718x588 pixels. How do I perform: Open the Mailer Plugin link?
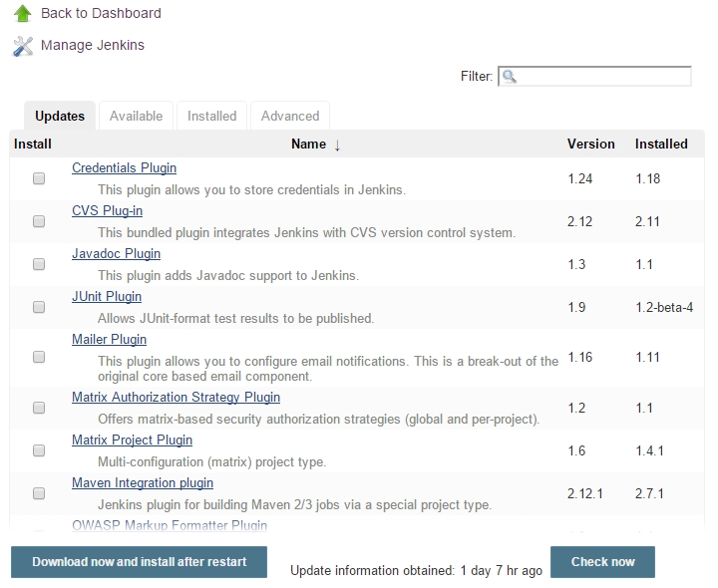tap(110, 340)
